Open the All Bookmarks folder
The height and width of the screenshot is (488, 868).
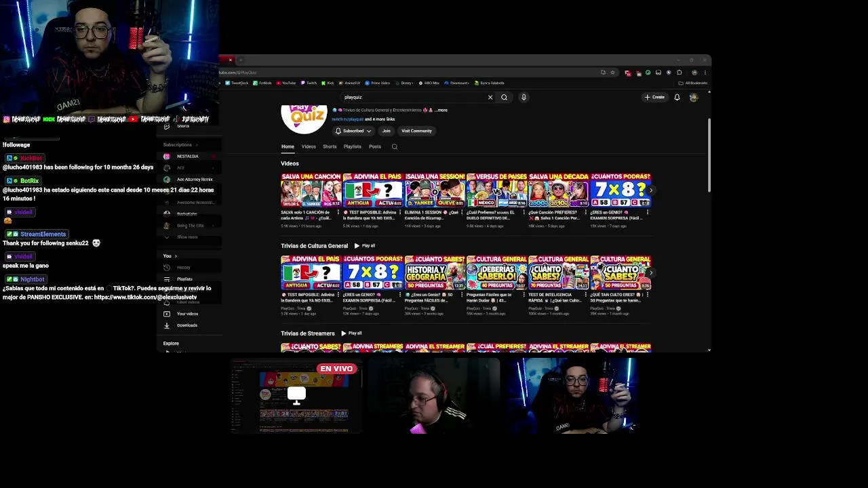694,83
